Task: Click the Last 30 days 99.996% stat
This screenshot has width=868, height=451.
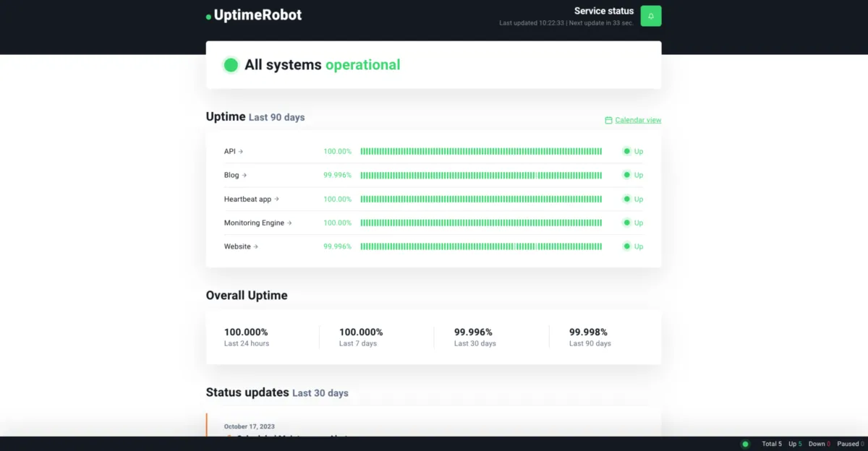Action: (475, 337)
